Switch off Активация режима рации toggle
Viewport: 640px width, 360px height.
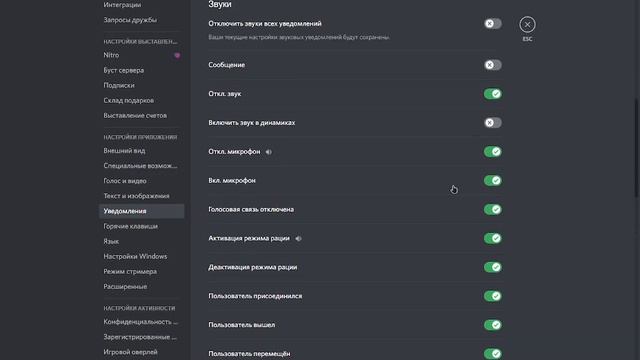(493, 238)
